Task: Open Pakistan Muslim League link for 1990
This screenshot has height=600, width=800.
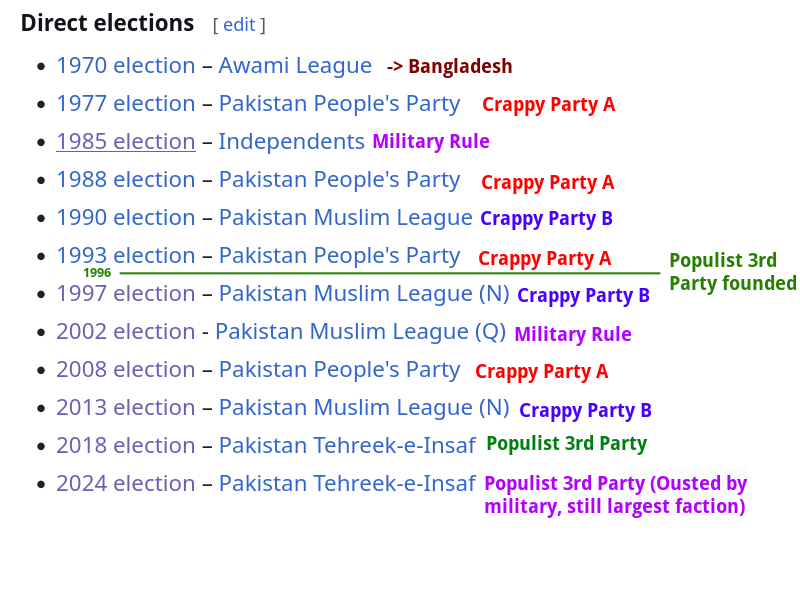Action: point(346,217)
